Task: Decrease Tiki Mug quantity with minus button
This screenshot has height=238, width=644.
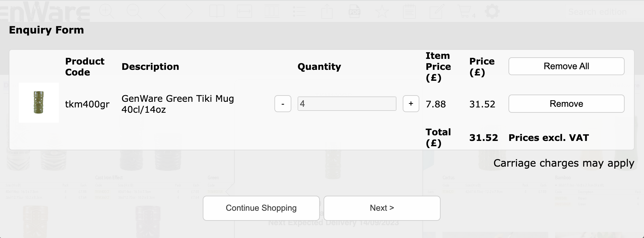Action: (x=283, y=104)
